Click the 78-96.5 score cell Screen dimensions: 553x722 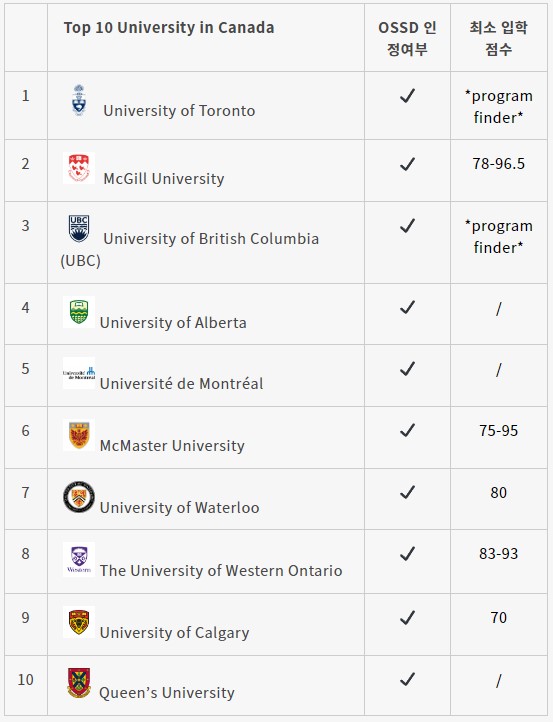499,163
